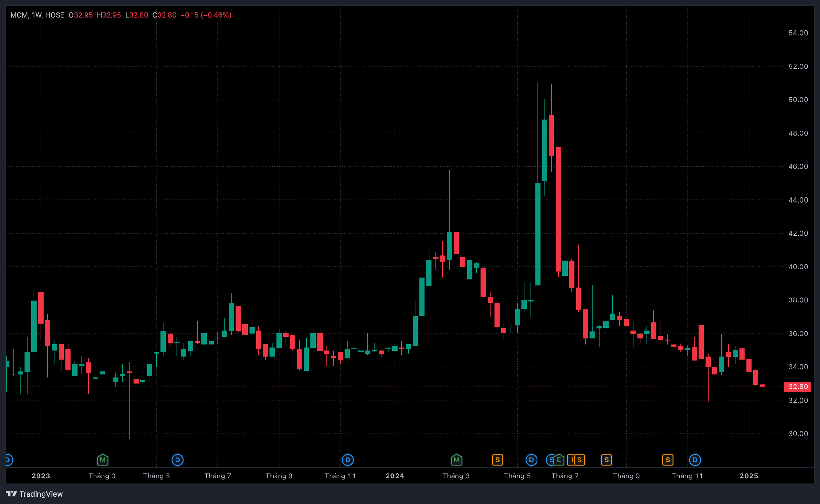Viewport: 820px width, 504px height.
Task: Click the 2024 year label on the time axis
Action: (395, 476)
